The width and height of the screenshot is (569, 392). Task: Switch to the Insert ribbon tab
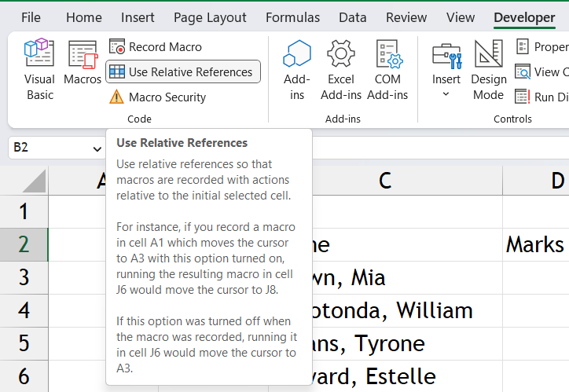pyautogui.click(x=138, y=17)
